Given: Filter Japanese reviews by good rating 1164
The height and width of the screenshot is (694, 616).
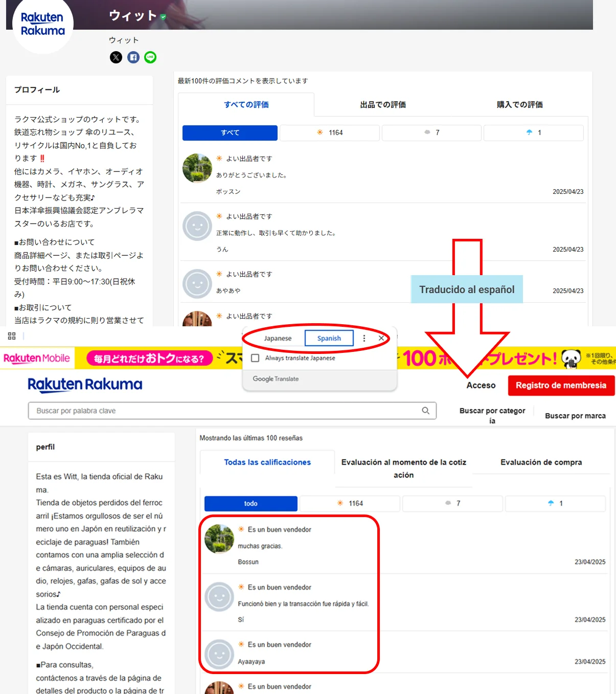Looking at the screenshot, I should click(330, 132).
